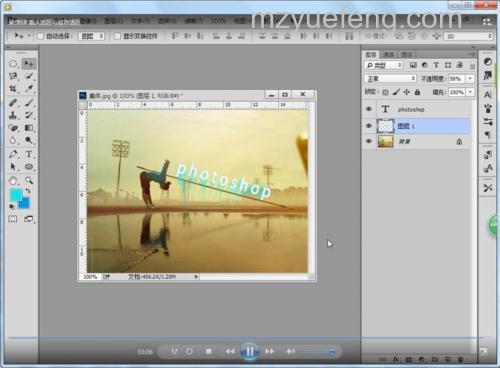Screen dimensions: 500x368
Task: Open the blend mode dropdown
Action: point(390,79)
